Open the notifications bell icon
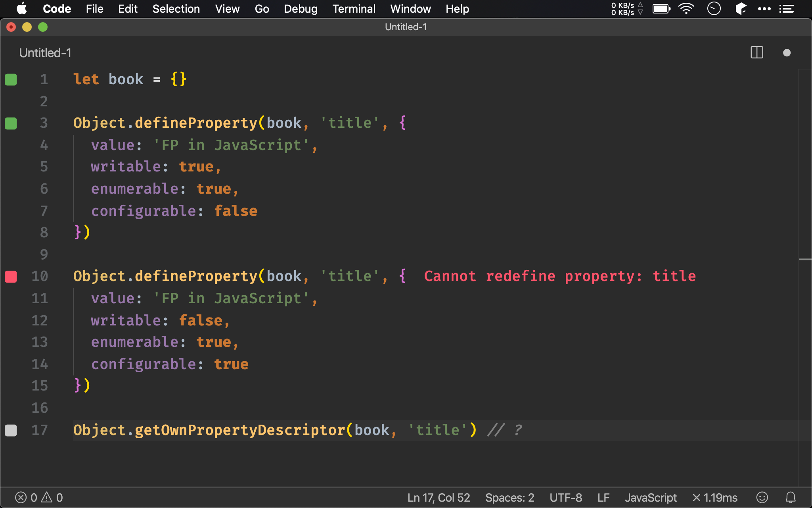This screenshot has width=812, height=508. [791, 497]
